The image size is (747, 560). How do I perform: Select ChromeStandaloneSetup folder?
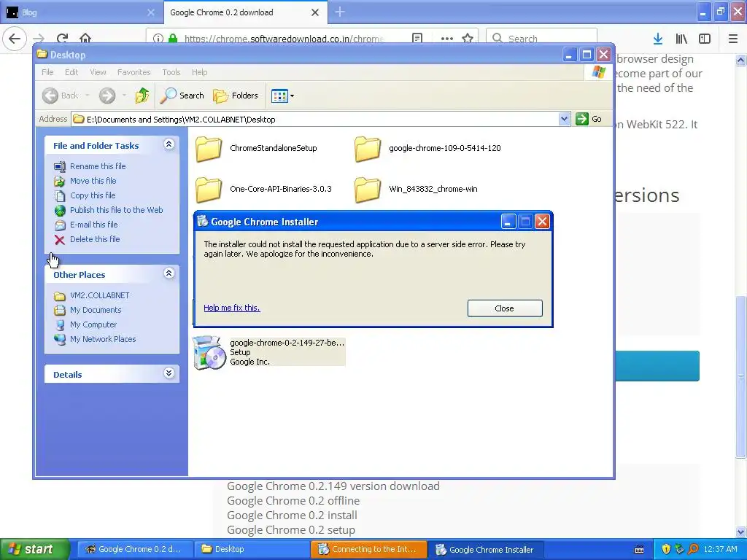point(256,148)
